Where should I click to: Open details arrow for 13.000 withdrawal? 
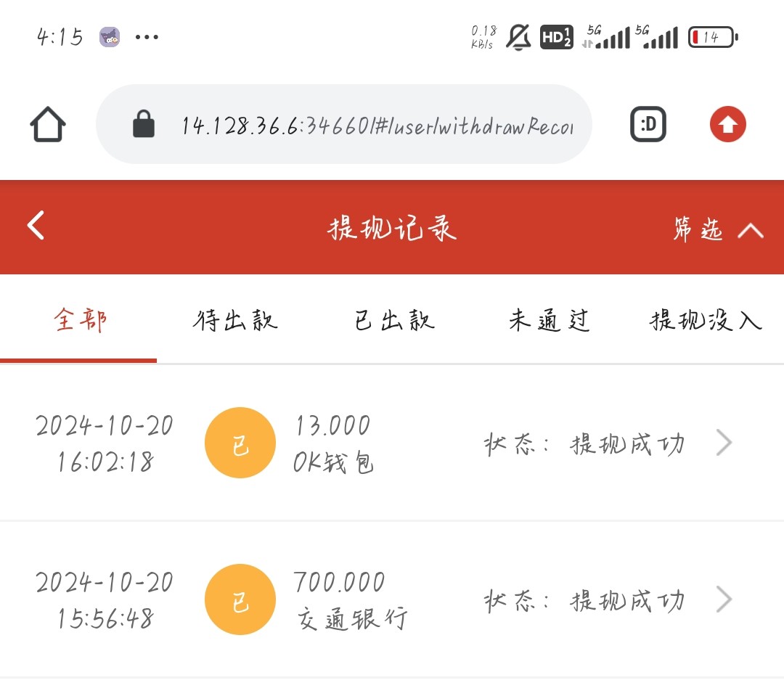(723, 443)
